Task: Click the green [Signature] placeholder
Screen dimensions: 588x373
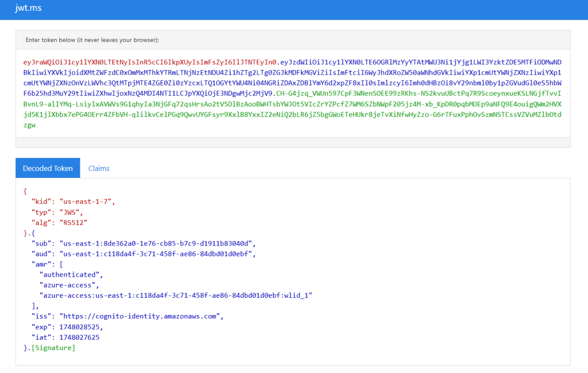Action: coord(53,348)
